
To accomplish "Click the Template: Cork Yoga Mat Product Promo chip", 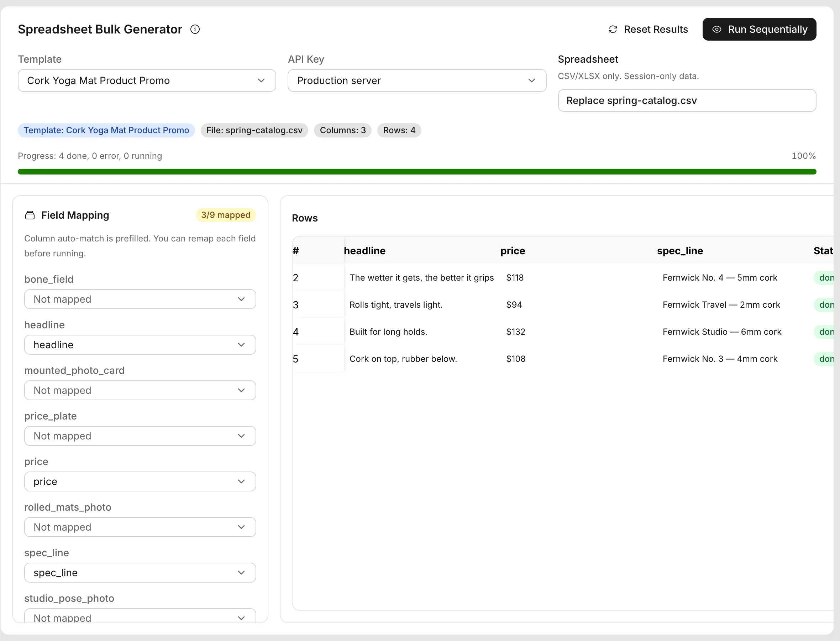I will coord(106,130).
